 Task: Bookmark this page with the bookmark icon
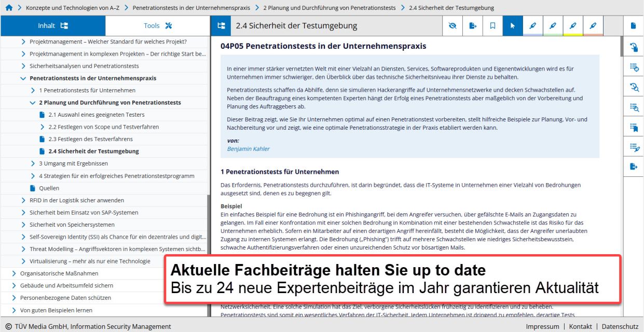tap(492, 25)
